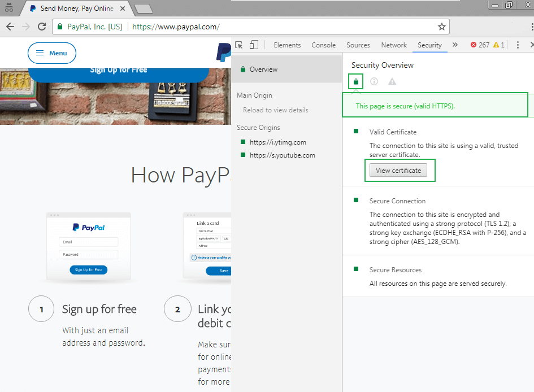
Task: Click the PayPal sign-up illustration thumbnail
Action: tap(89, 246)
